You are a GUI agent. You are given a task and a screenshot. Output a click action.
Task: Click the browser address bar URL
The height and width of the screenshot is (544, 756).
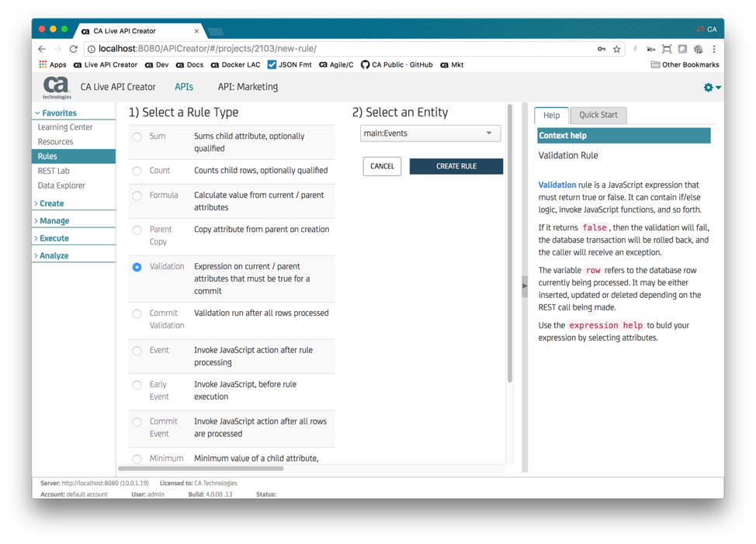(208, 49)
